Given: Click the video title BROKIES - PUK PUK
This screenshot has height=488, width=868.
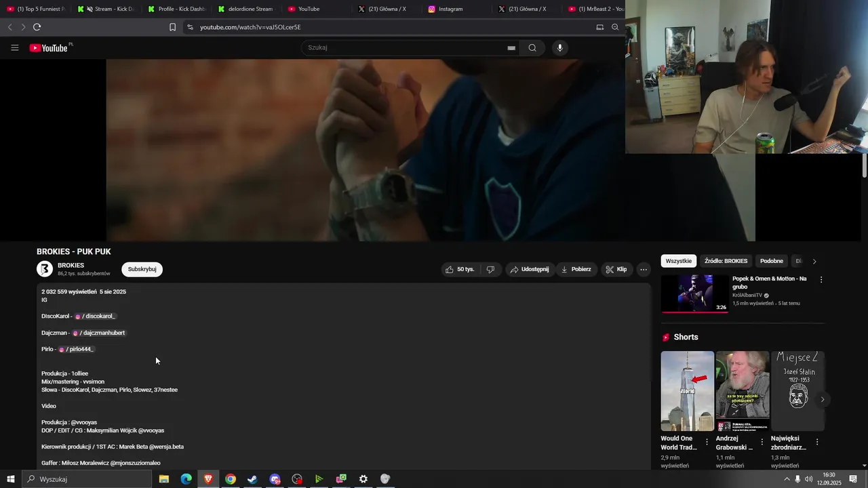Looking at the screenshot, I should (74, 251).
